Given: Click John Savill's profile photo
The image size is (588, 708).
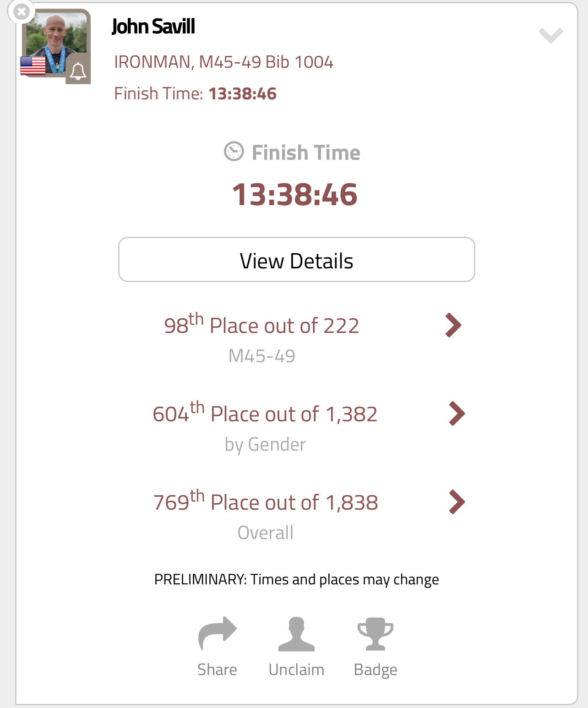Looking at the screenshot, I should tap(56, 39).
